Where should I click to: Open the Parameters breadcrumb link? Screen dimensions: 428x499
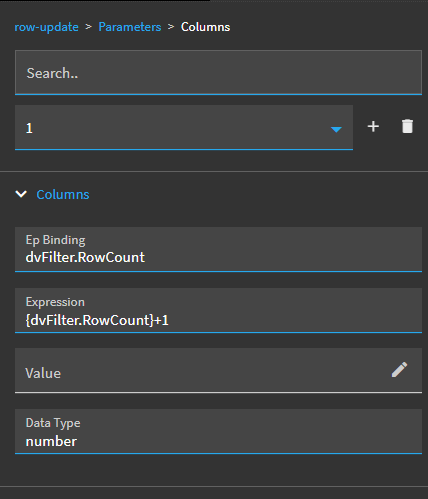[x=130, y=27]
